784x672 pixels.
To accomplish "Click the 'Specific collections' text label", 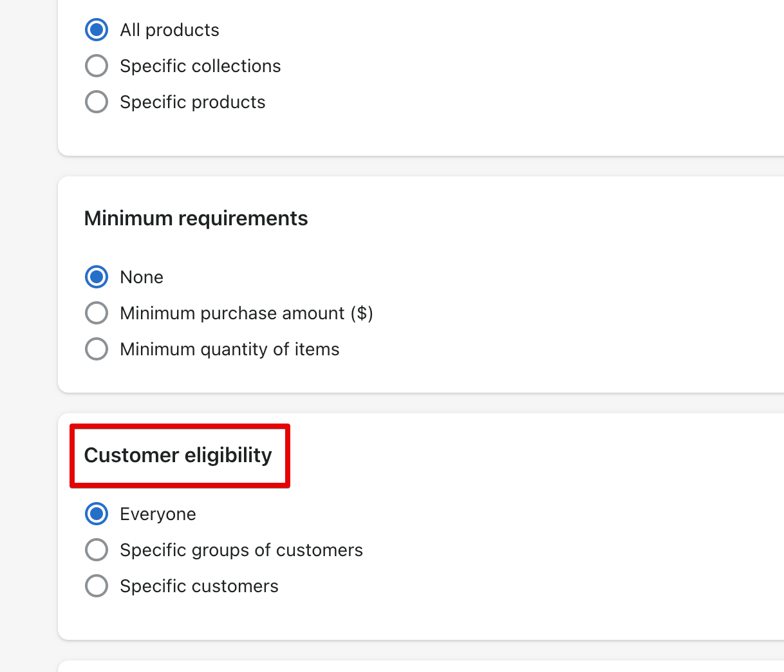I will [200, 66].
